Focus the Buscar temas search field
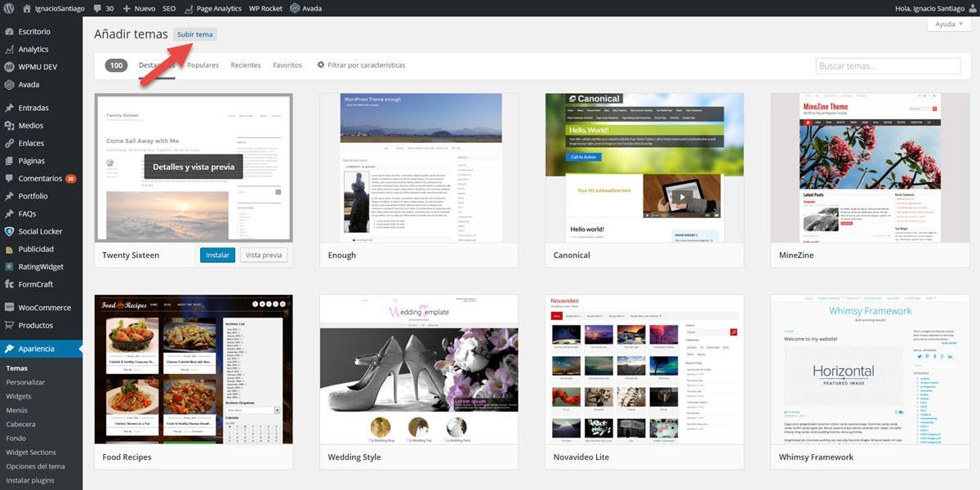The image size is (980, 490). point(888,66)
